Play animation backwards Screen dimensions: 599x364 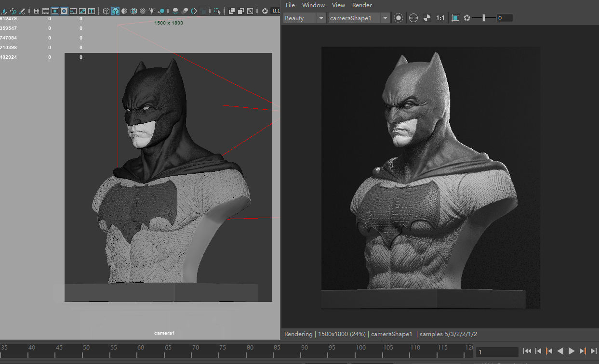pyautogui.click(x=560, y=351)
